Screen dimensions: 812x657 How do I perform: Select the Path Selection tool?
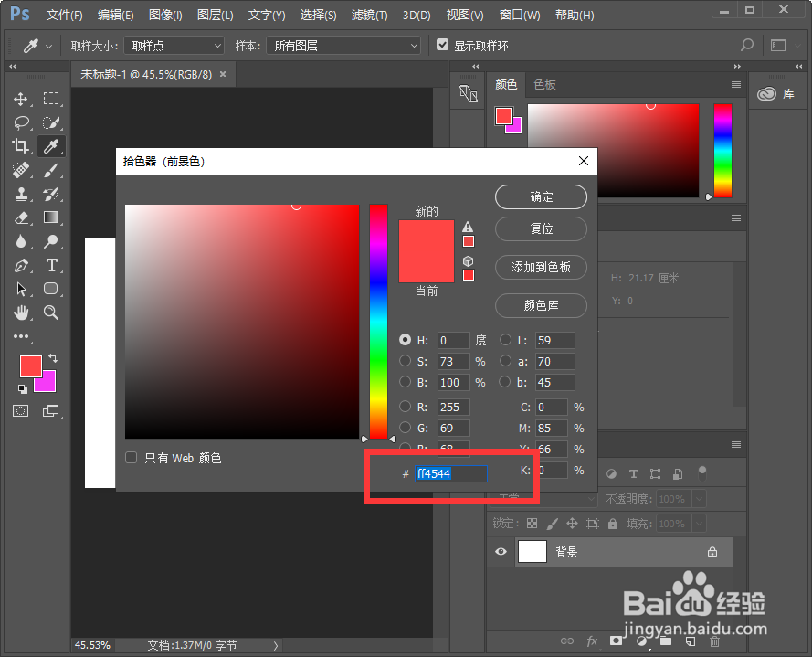pos(21,289)
